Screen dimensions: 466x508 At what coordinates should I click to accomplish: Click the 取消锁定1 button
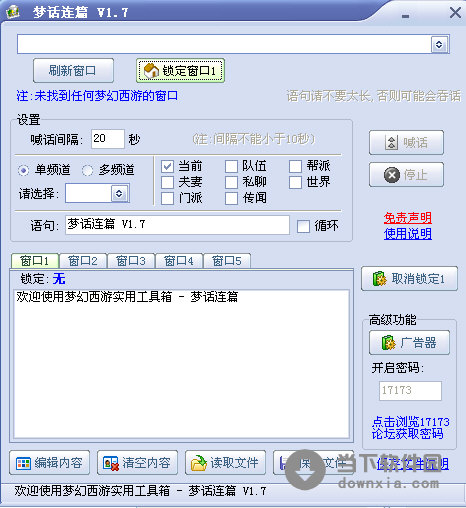409,279
